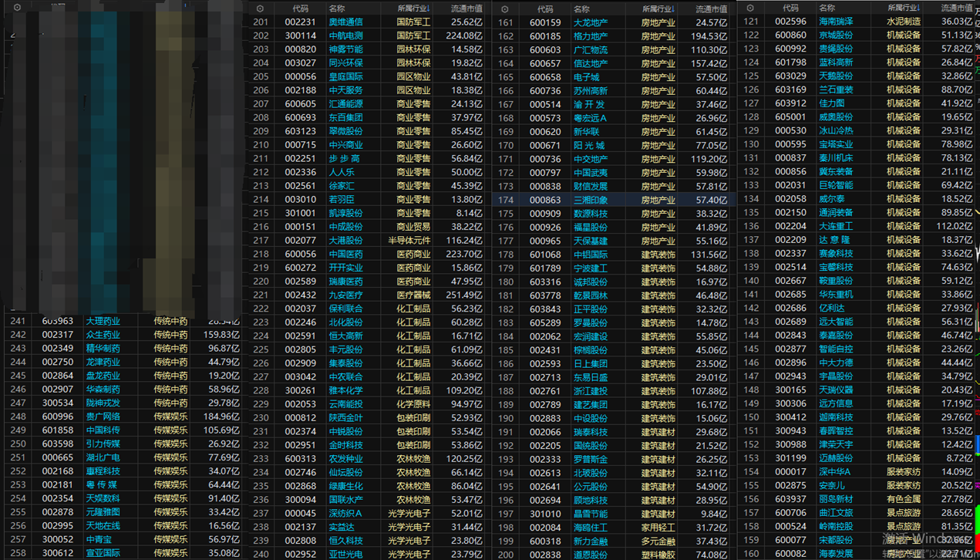Select stock 曲江文旅
This screenshot has height=560, width=980.
pyautogui.click(x=836, y=512)
